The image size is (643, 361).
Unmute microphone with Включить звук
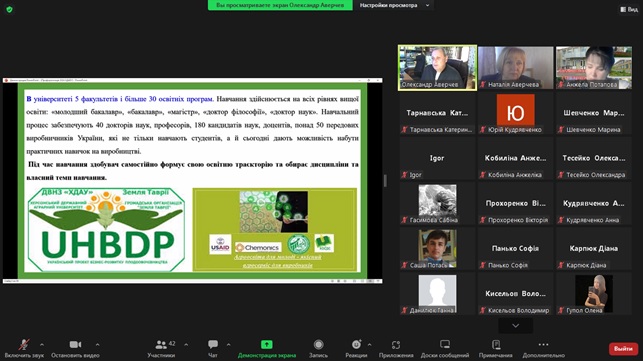(24, 348)
